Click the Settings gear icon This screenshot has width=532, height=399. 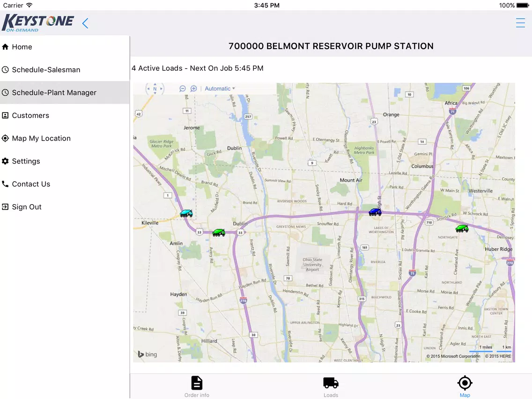coord(5,161)
